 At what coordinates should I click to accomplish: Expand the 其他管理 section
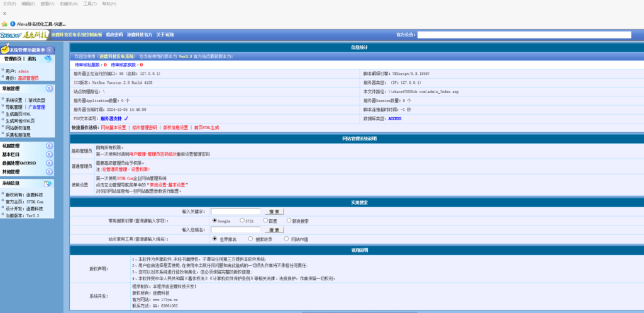[x=49, y=171]
